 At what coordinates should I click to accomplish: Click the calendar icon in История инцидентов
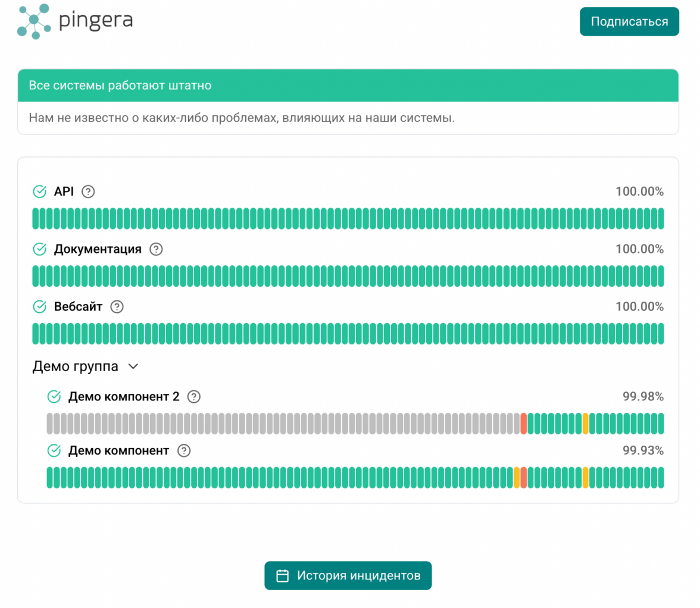click(283, 576)
